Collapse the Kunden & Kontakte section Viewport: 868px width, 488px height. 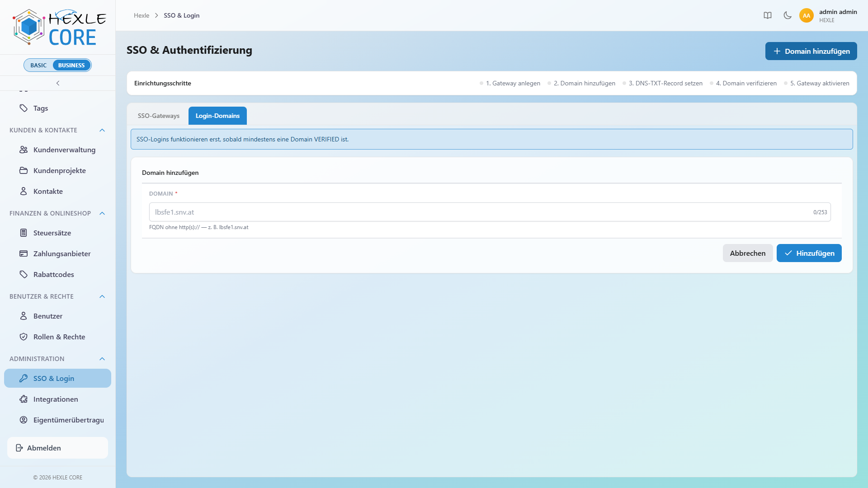coord(102,130)
